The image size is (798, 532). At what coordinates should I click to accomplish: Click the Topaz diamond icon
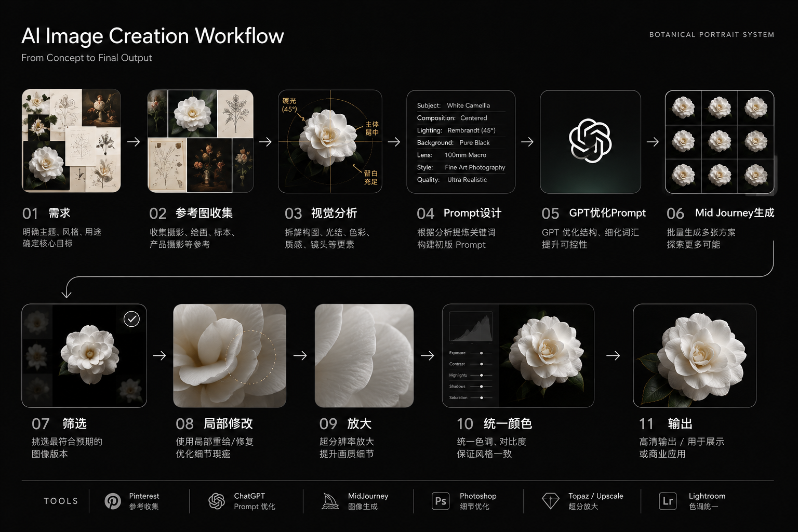click(551, 501)
